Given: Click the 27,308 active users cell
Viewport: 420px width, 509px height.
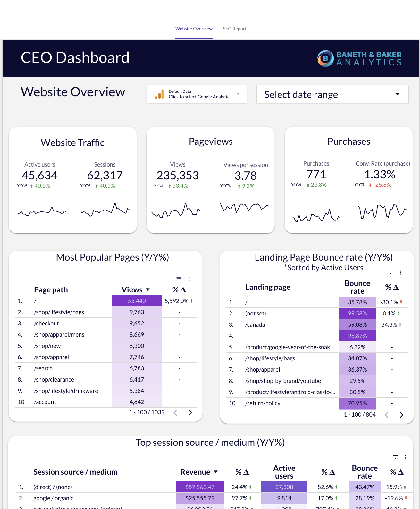Looking at the screenshot, I should [284, 487].
